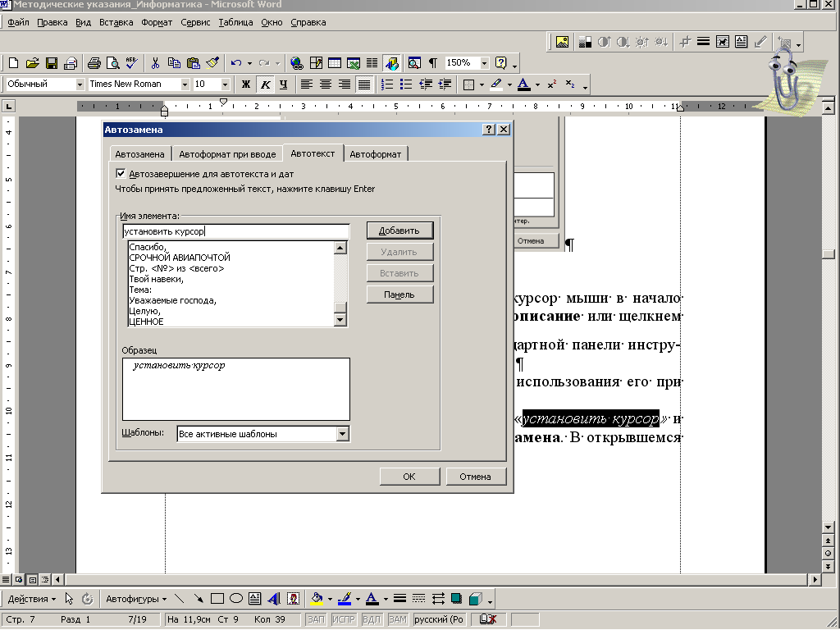840x630 pixels.
Task: Start a numbered list
Action: click(387, 84)
